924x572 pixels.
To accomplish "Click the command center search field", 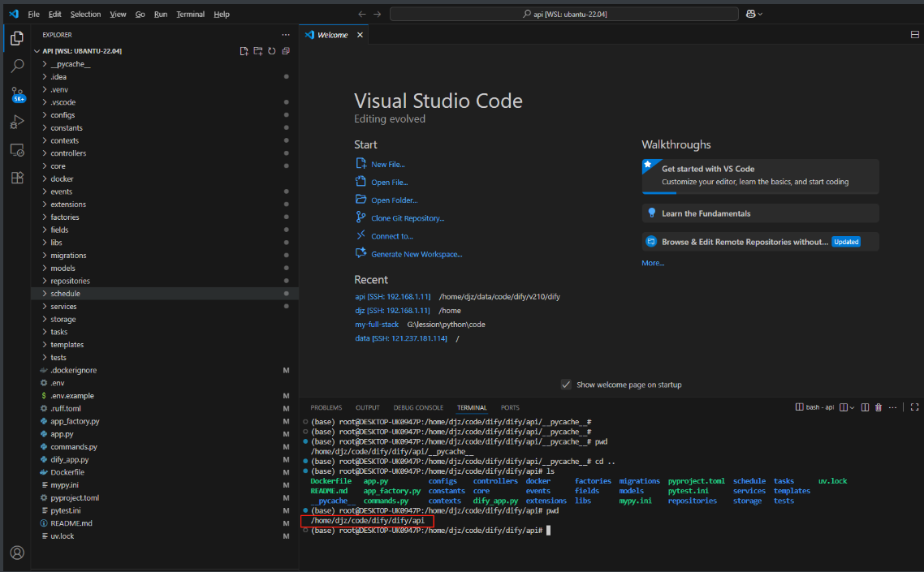I will (564, 14).
